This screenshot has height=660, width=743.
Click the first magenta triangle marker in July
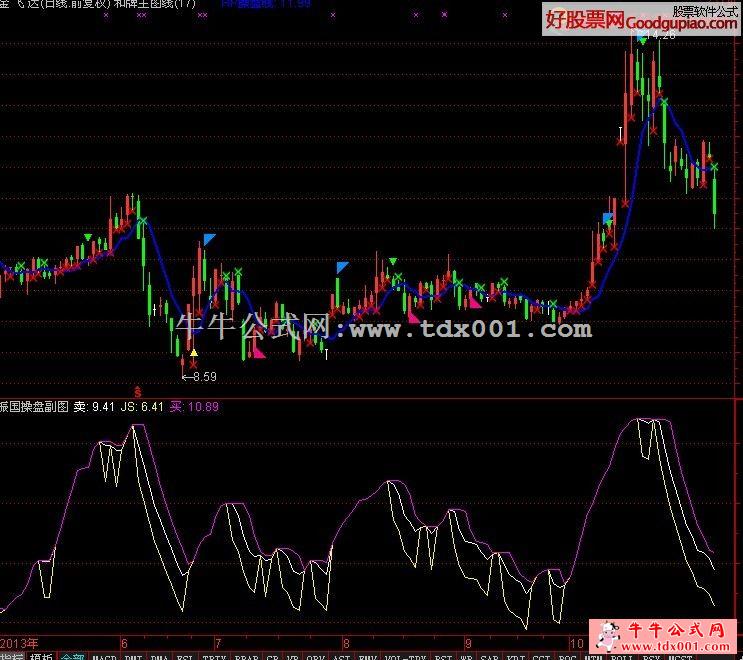pos(258,350)
